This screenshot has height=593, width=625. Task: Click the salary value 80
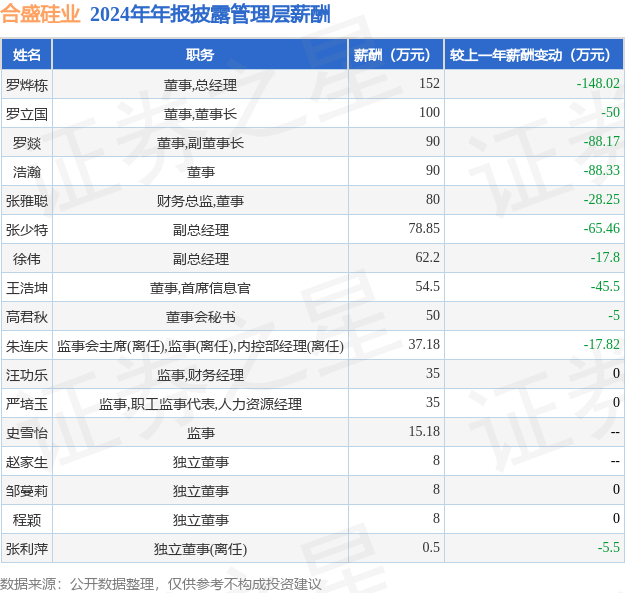pos(433,200)
